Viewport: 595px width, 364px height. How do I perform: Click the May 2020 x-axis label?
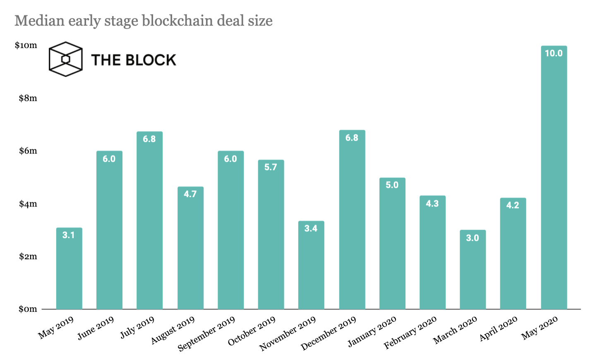coord(540,328)
